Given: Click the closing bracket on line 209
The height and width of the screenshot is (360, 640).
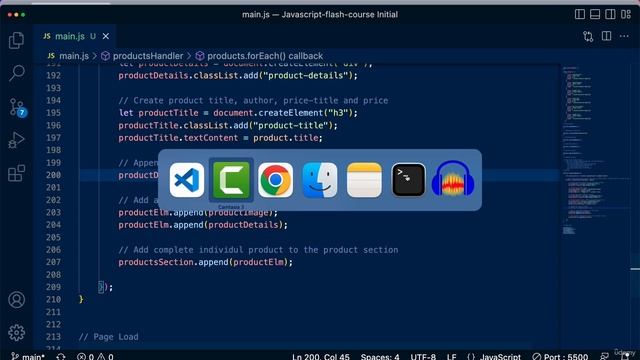Looking at the screenshot, I should (x=101, y=287).
